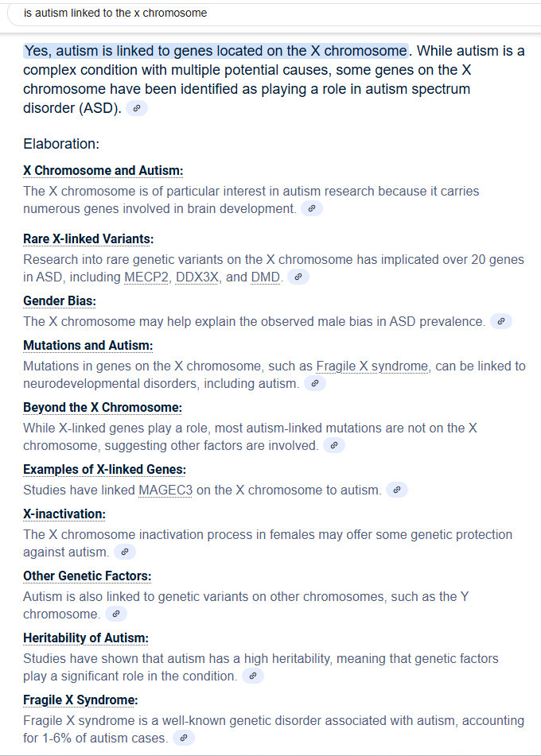Click source link icon after male bias sentence
This screenshot has width=541, height=756.
pyautogui.click(x=501, y=321)
